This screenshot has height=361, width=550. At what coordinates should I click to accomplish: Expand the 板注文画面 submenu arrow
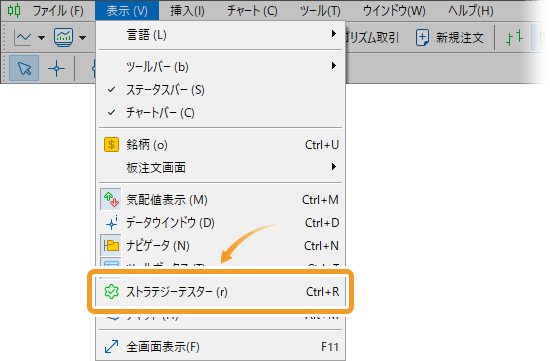[334, 166]
